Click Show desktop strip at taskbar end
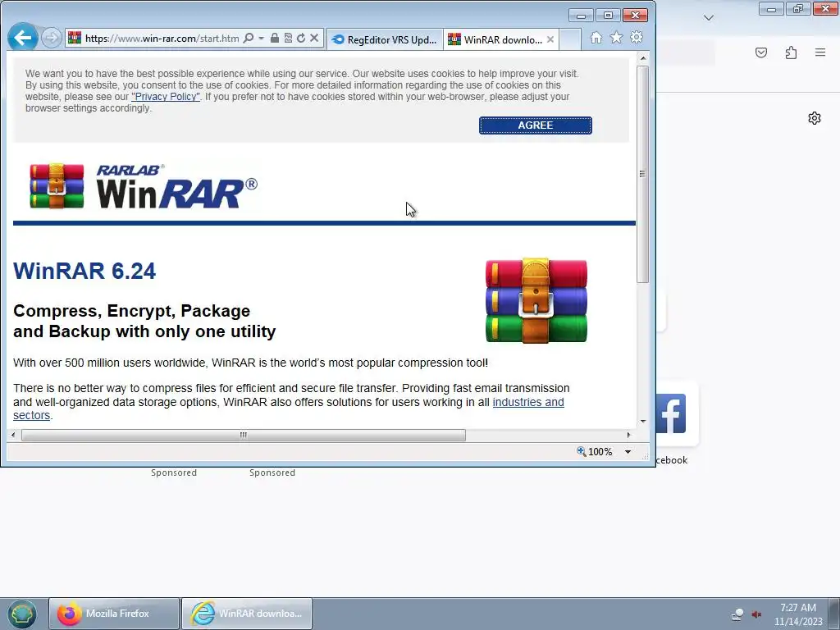 point(834,614)
